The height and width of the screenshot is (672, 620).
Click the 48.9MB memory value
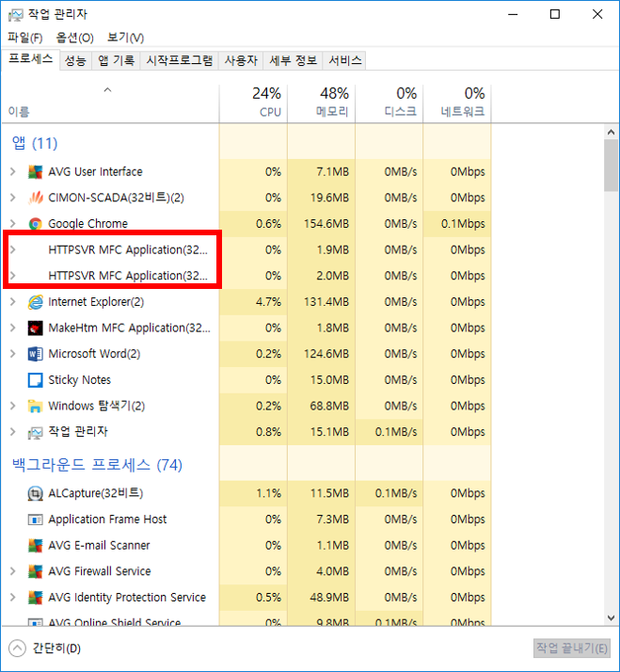(329, 598)
